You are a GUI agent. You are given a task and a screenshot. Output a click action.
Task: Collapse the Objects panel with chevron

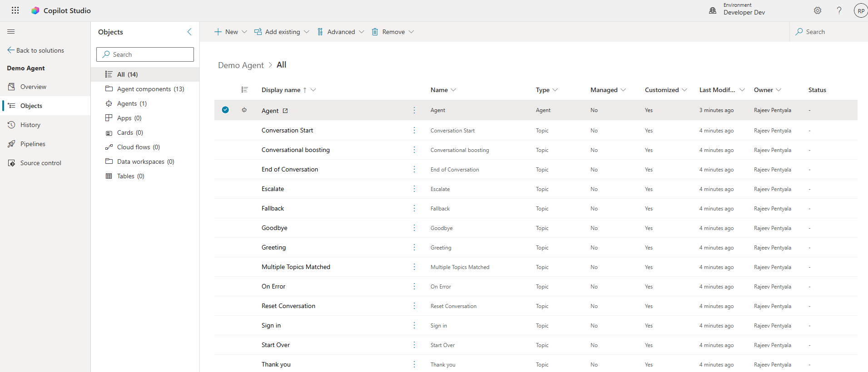[189, 32]
